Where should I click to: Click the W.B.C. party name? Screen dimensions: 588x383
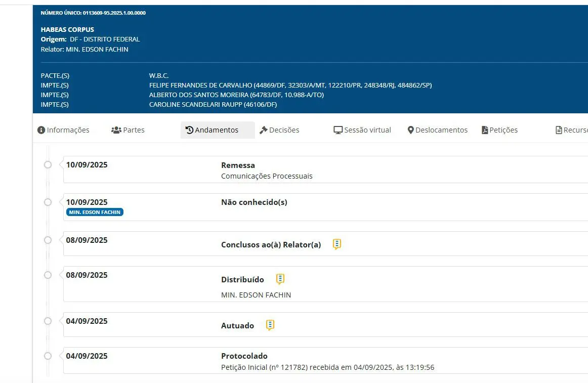tap(158, 76)
